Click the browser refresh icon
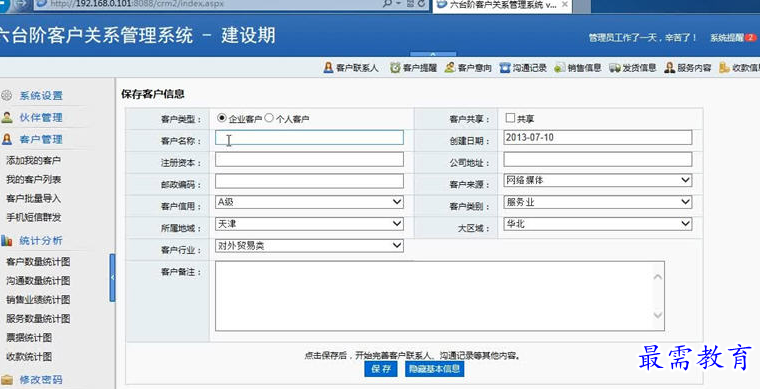Viewport: 760px width, 389px height. point(422,4)
